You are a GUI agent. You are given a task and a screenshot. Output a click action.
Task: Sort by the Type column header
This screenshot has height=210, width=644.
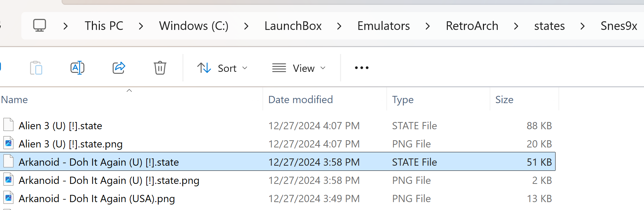point(403,100)
